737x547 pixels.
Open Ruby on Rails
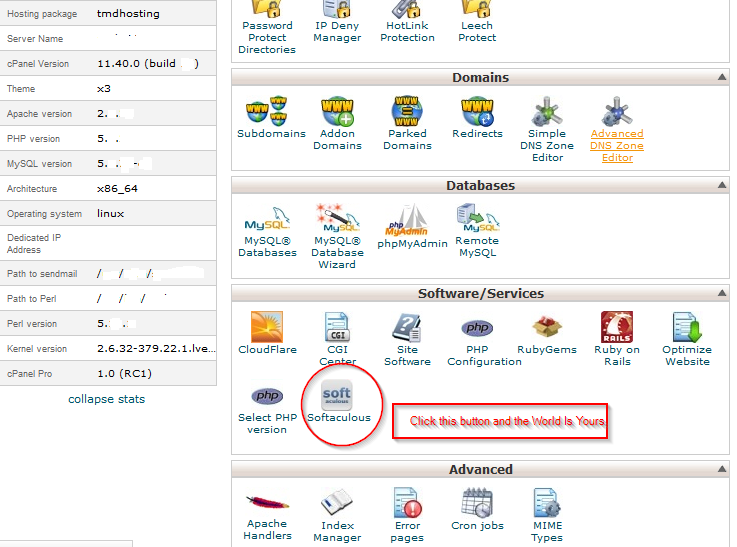(x=617, y=338)
